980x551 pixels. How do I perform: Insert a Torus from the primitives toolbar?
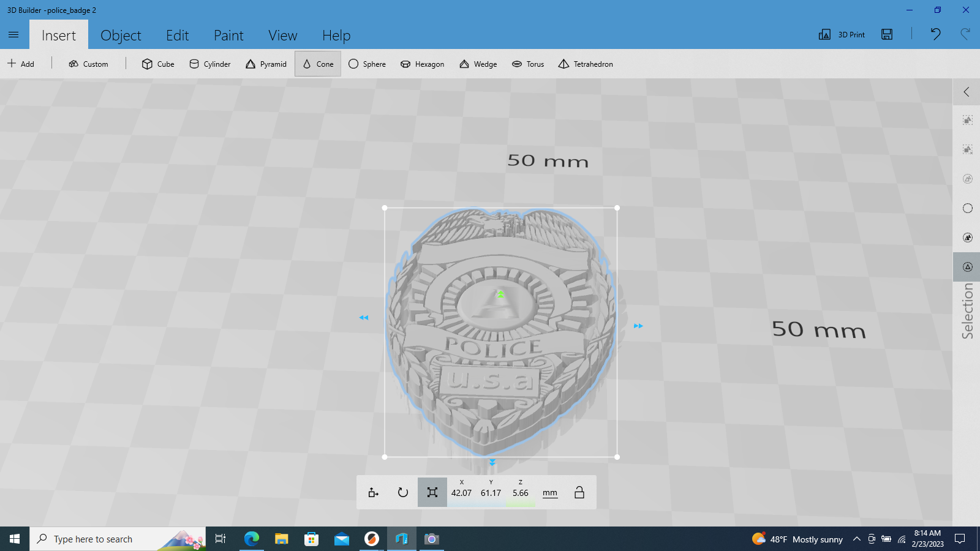pos(527,64)
